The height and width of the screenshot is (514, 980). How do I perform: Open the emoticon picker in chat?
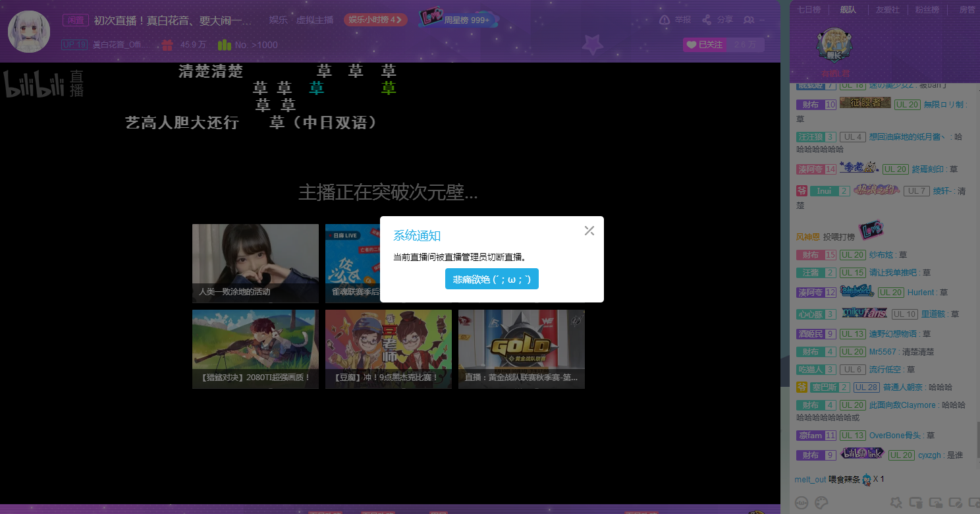(x=802, y=503)
